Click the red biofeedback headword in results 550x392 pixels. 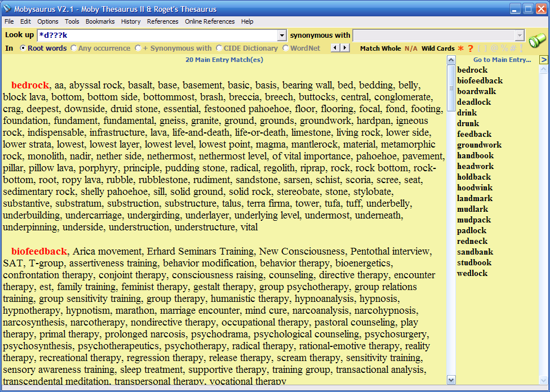point(39,251)
